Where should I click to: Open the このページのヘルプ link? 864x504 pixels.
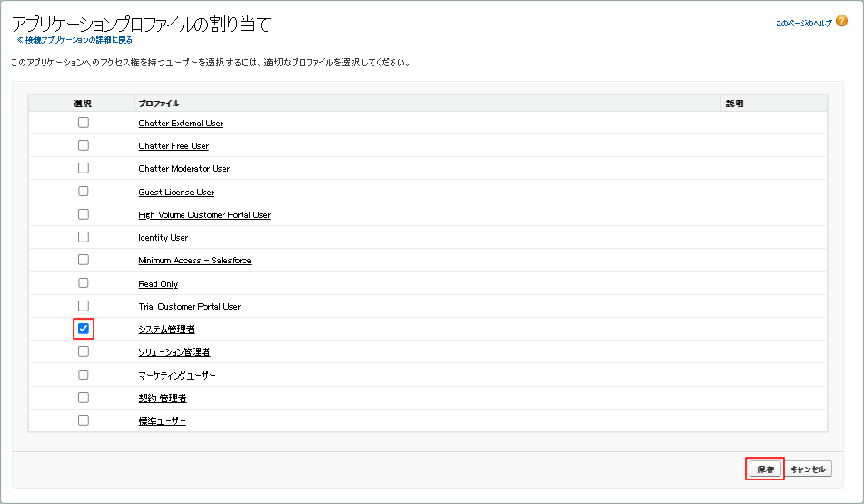click(x=803, y=23)
